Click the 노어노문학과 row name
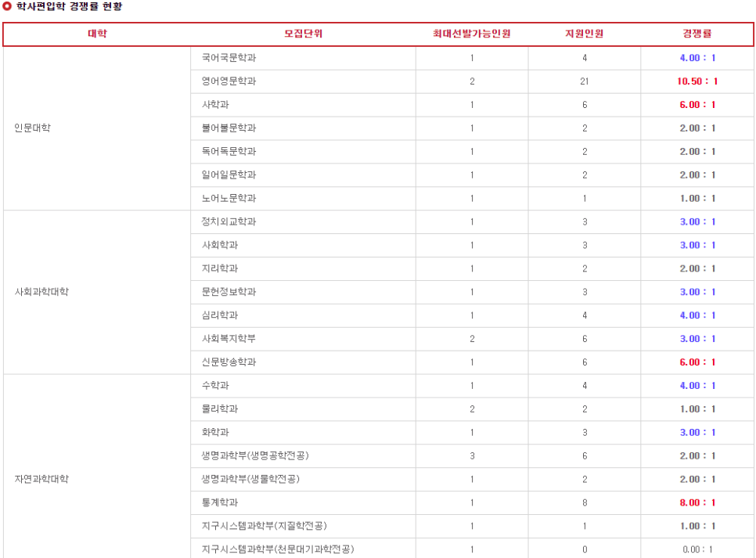Screen dimensions: 756x558 tap(229, 198)
